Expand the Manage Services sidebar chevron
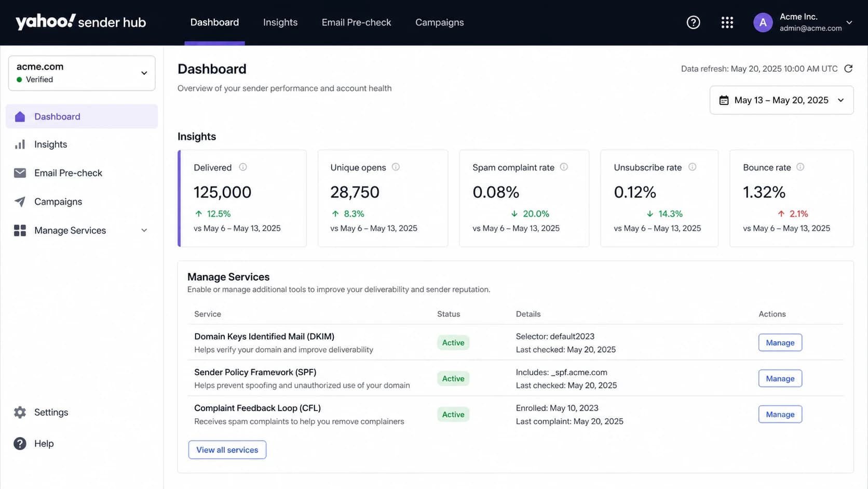This screenshot has height=489, width=868. coord(144,230)
